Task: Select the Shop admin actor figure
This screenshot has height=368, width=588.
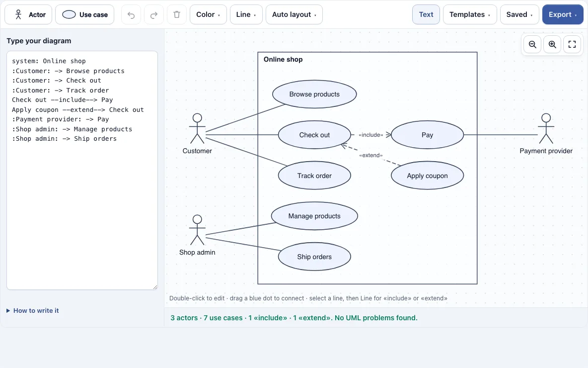Action: (197, 230)
